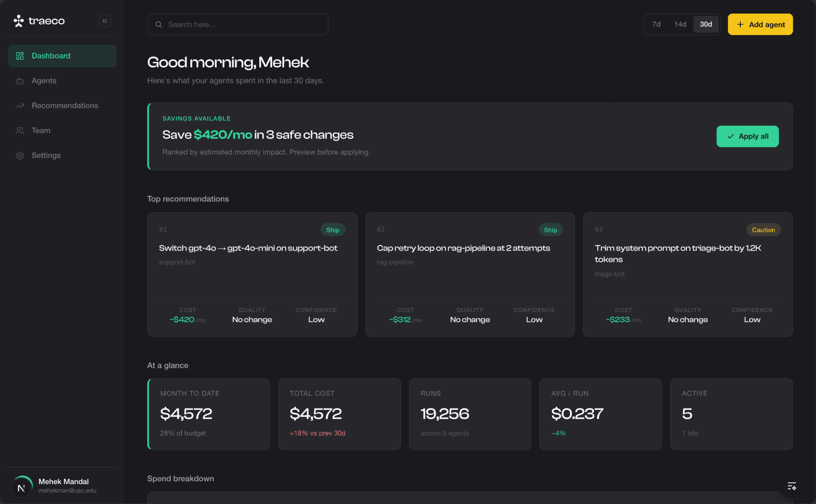The width and height of the screenshot is (816, 504).
Task: Open Dashboard in the sidebar
Action: pyautogui.click(x=62, y=56)
